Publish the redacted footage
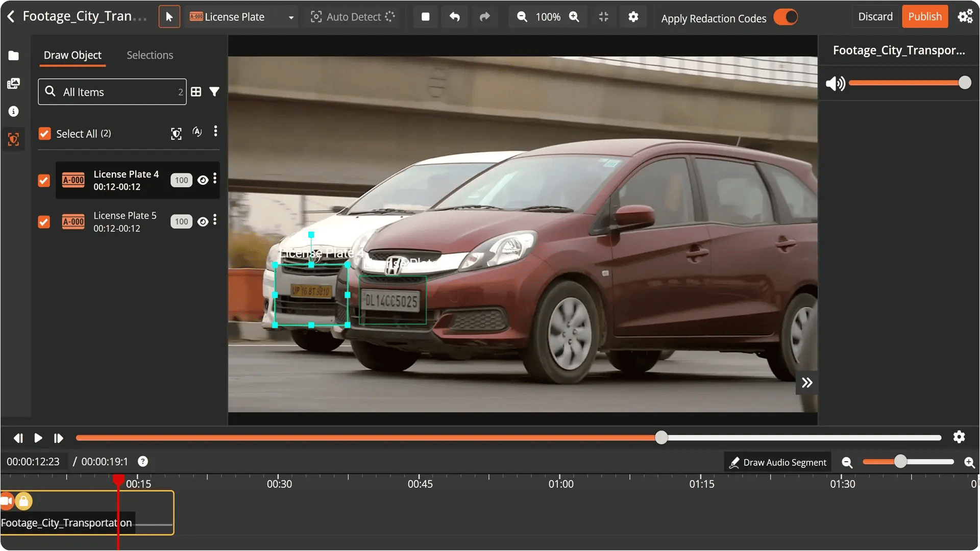Viewport: 980px width, 551px height. (x=925, y=16)
